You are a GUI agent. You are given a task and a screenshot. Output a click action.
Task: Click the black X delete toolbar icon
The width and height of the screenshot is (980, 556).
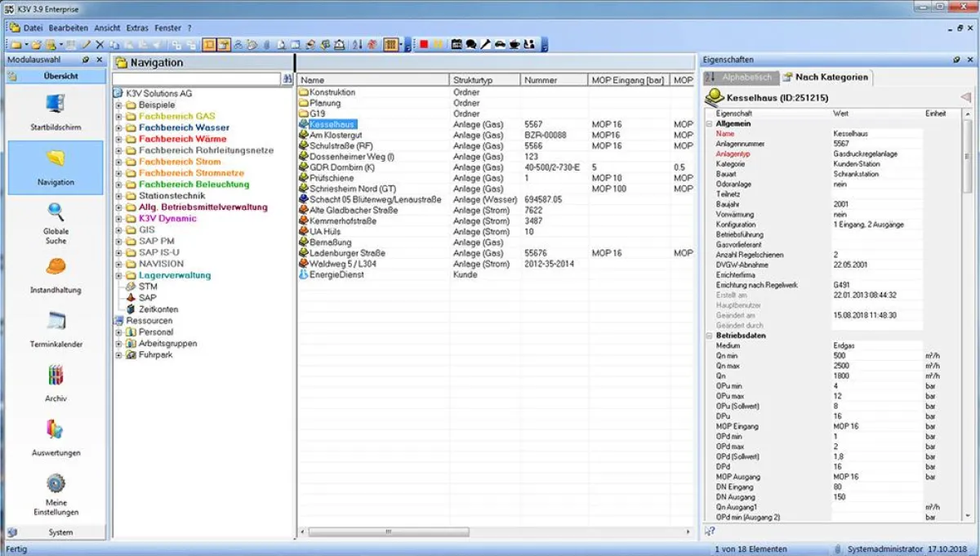point(100,45)
